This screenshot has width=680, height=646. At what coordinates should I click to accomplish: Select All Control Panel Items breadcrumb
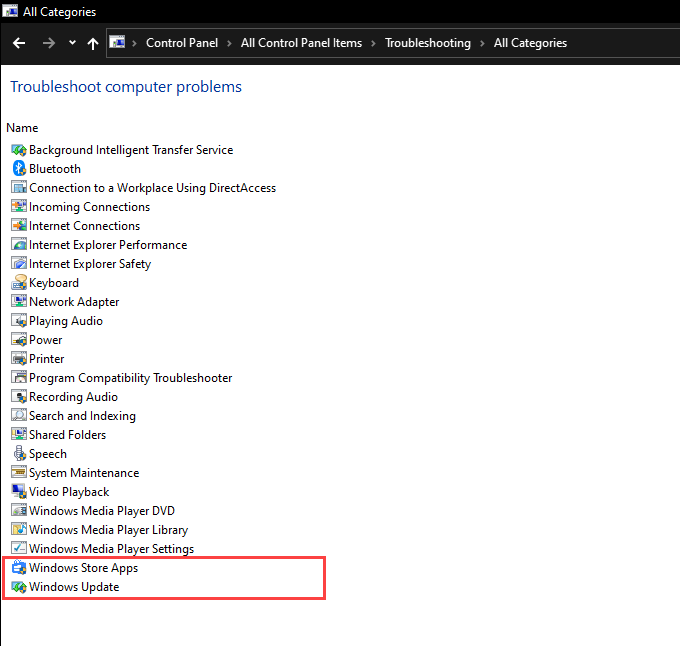point(301,43)
